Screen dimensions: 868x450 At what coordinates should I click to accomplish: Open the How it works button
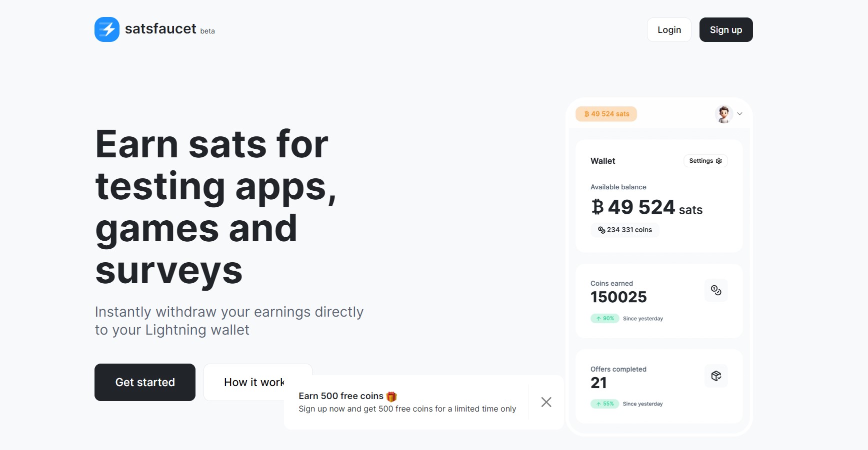pyautogui.click(x=254, y=382)
